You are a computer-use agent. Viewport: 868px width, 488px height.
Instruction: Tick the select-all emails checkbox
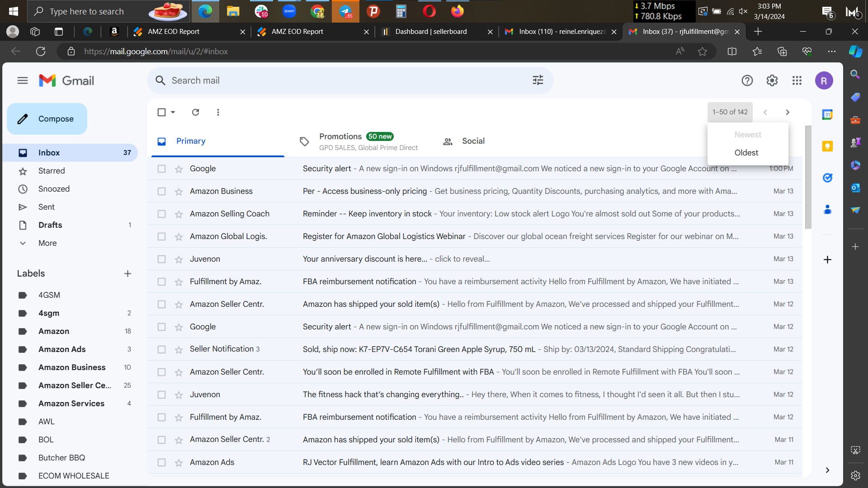point(161,112)
